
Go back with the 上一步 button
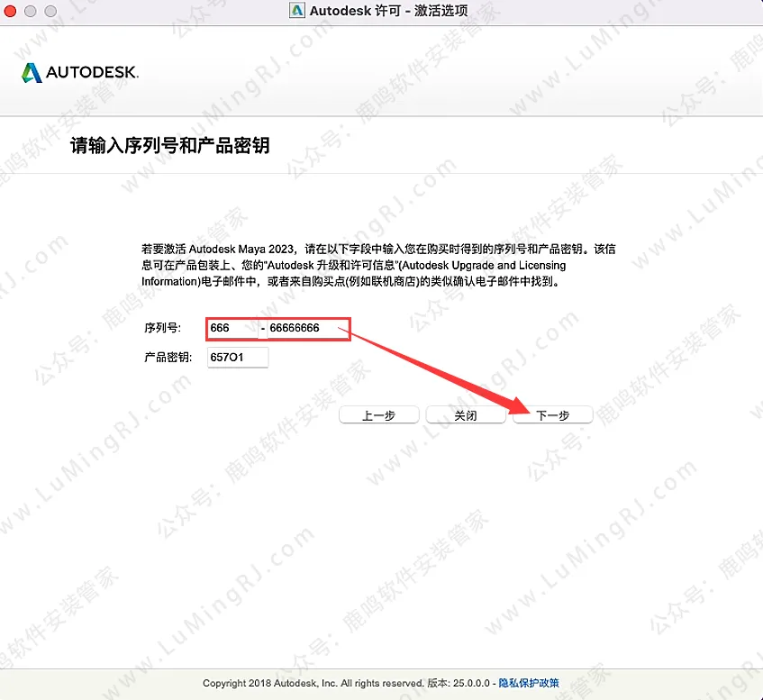coord(378,415)
